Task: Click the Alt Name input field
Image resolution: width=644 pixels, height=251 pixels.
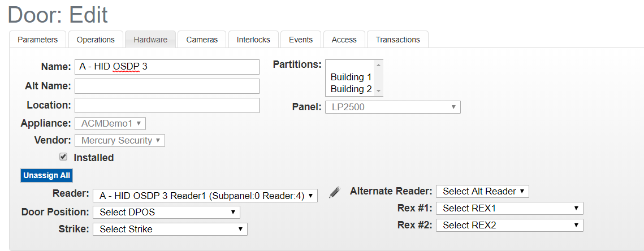Action: point(167,86)
